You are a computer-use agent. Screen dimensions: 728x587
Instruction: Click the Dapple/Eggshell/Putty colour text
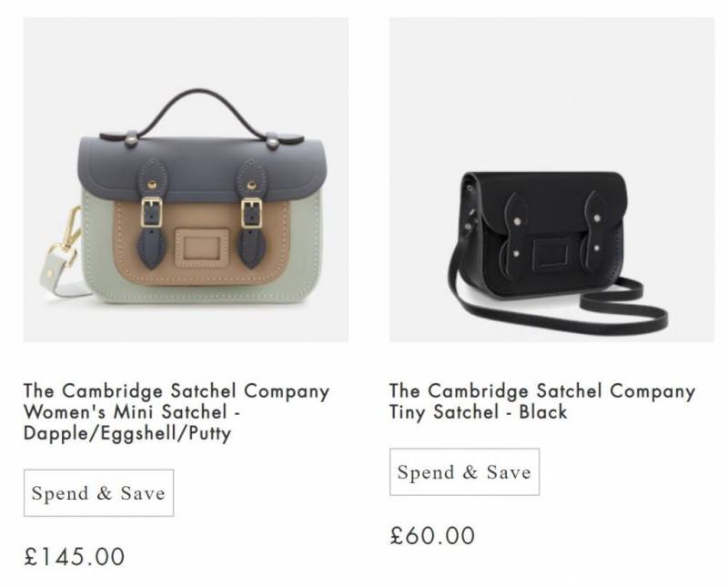click(127, 434)
